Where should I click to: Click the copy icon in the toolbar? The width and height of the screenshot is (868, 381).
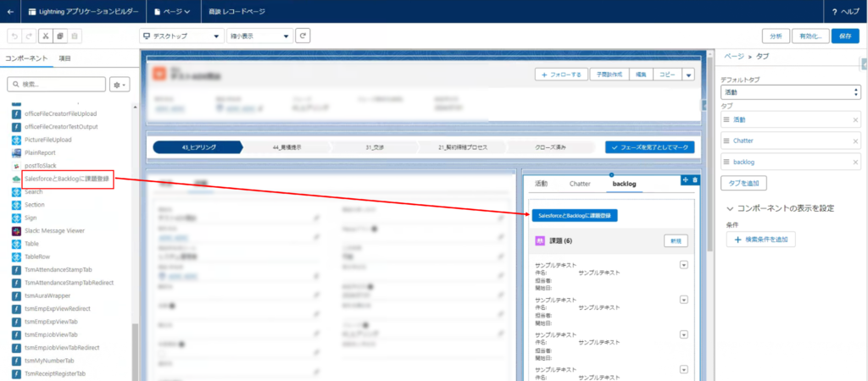[x=60, y=36]
